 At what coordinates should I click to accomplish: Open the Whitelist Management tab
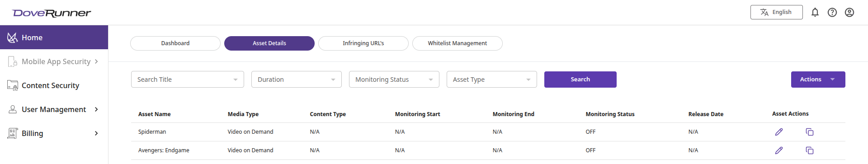(458, 43)
